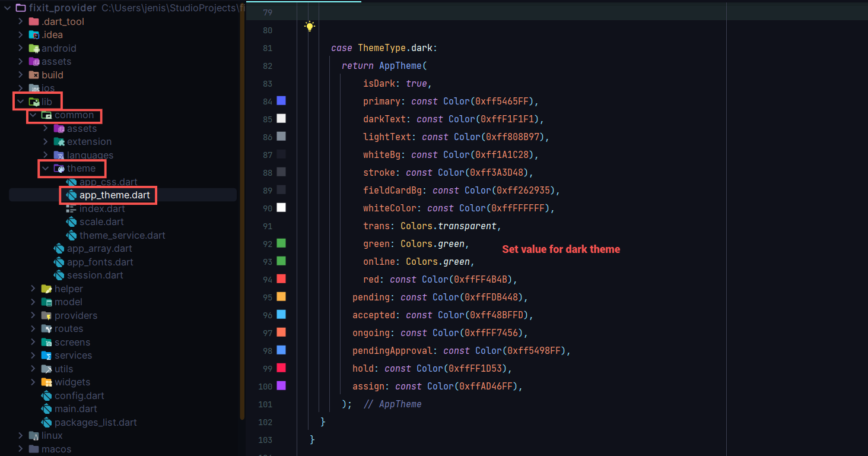Screen dimensions: 868x456
Task: Collapse the theme folder arrow
Action: [x=46, y=169]
